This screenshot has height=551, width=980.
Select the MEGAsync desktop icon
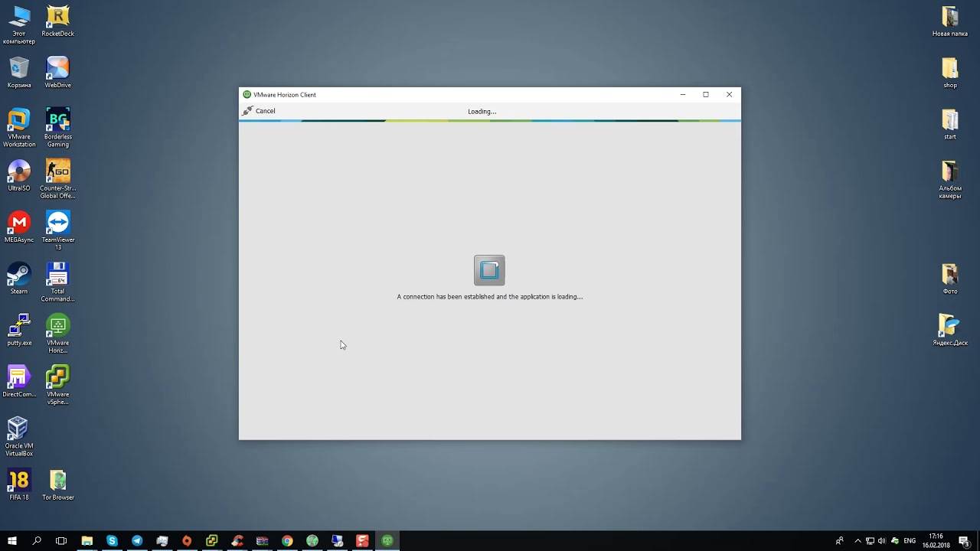click(x=19, y=227)
